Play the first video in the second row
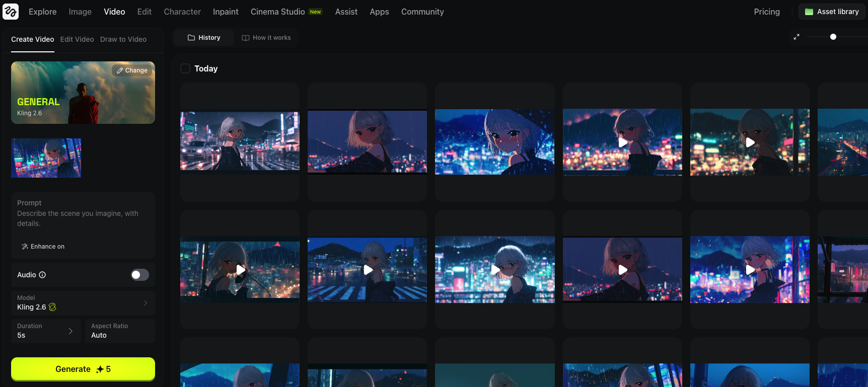The height and width of the screenshot is (387, 868). coord(240,270)
